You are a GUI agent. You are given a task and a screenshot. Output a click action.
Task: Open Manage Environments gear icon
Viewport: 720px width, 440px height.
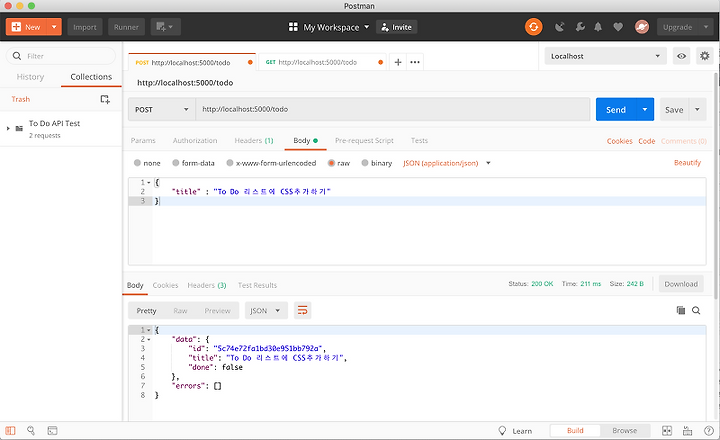click(x=704, y=56)
